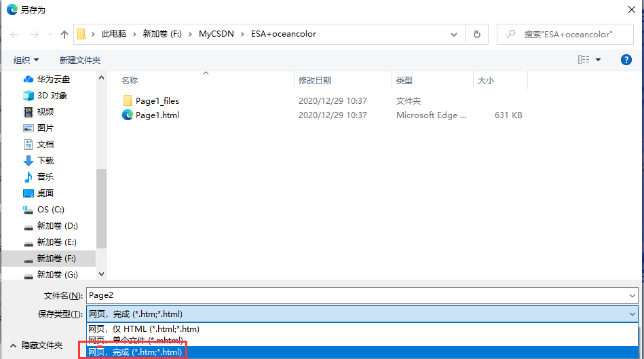644x359 pixels.
Task: Click the 图片 picture icon
Action: 29,128
